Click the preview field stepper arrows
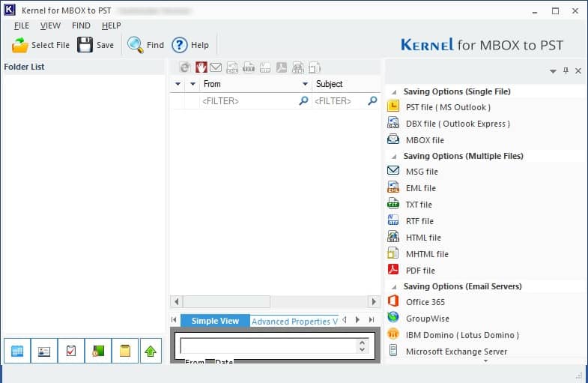The image size is (588, 383). coord(362,346)
